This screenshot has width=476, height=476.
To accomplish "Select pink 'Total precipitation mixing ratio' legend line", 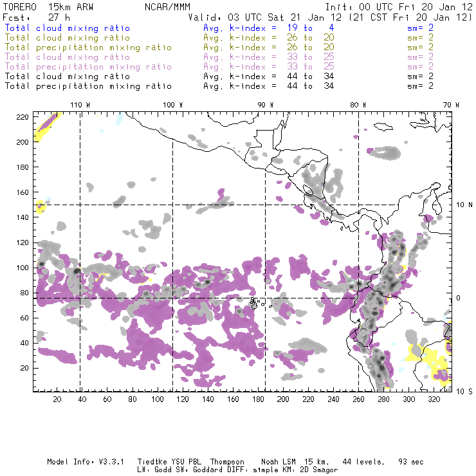I will (x=88, y=67).
